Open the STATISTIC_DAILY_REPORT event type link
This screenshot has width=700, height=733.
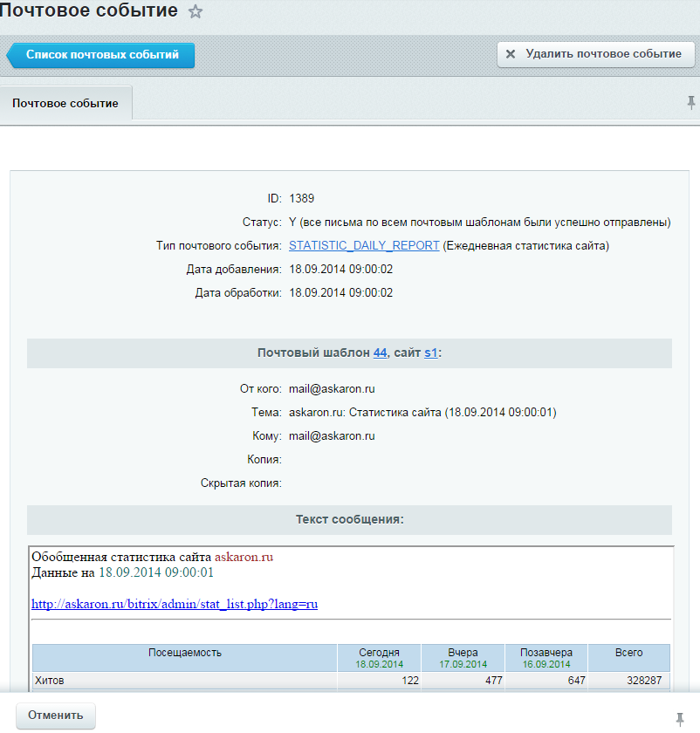[x=364, y=246]
